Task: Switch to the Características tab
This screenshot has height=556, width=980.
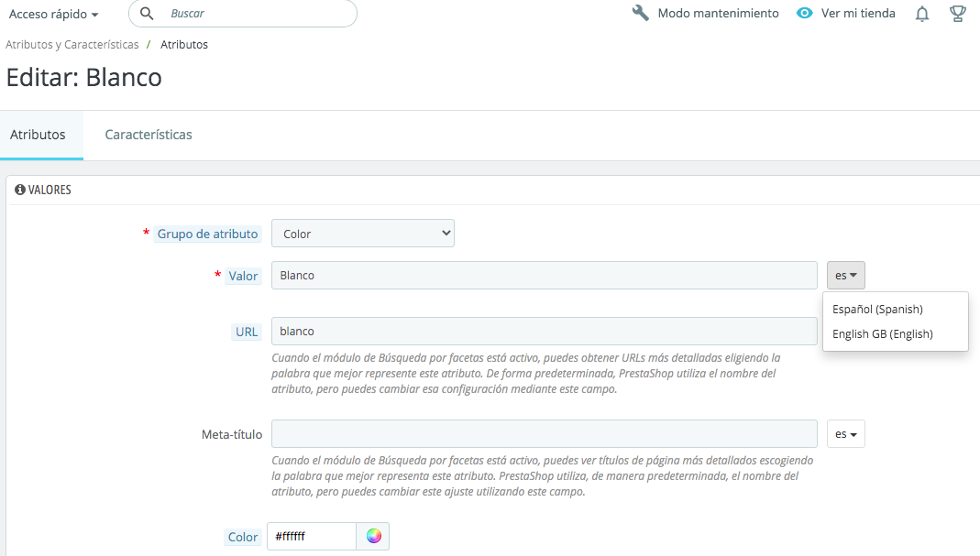Action: (x=149, y=135)
